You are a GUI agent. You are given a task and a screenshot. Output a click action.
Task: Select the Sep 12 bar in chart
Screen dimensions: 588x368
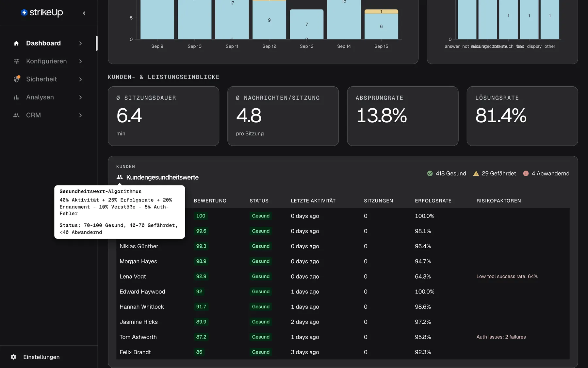(269, 20)
